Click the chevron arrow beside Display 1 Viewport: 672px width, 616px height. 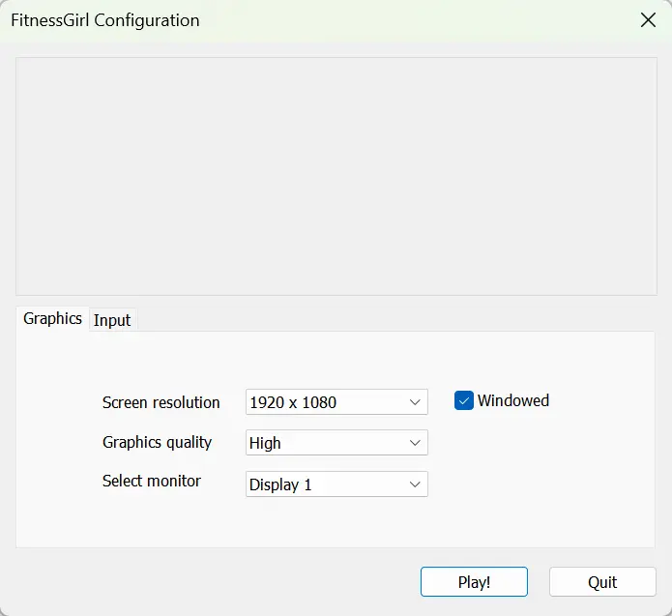[x=415, y=484]
